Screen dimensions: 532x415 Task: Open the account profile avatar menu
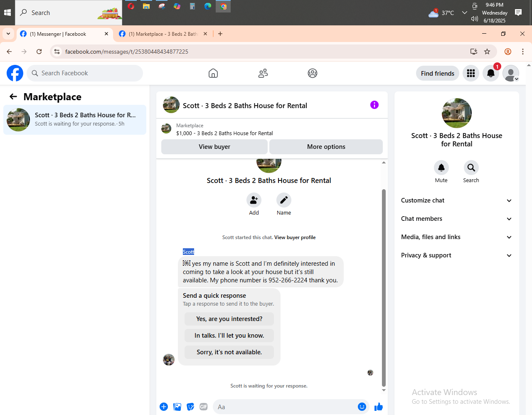(x=511, y=73)
